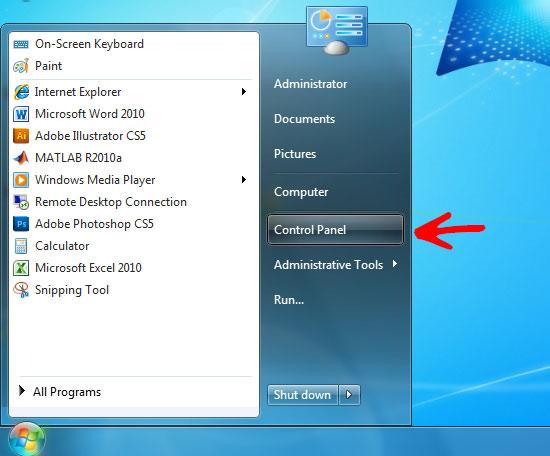Image resolution: width=550 pixels, height=456 pixels.
Task: Select the Paint text label
Action: [x=48, y=66]
